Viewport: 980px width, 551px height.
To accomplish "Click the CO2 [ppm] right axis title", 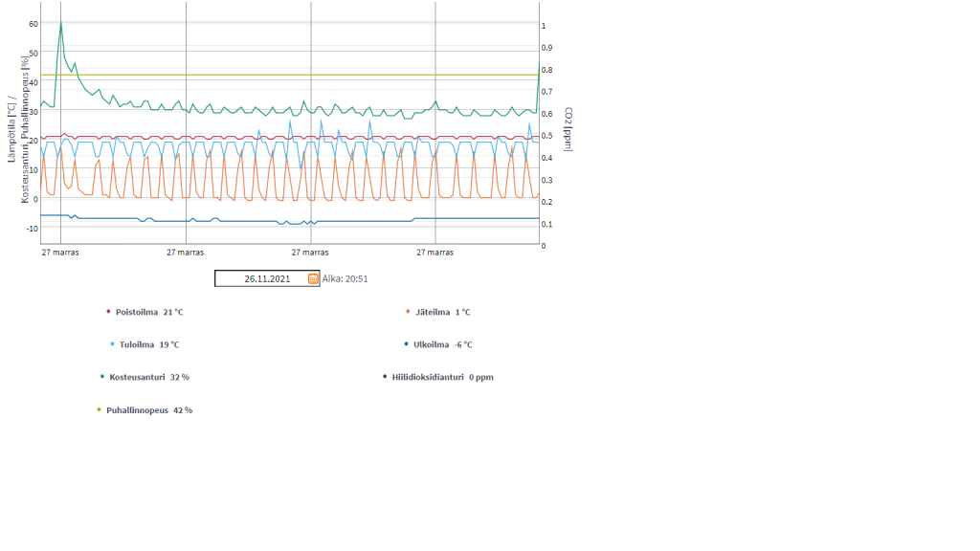I will tap(568, 131).
